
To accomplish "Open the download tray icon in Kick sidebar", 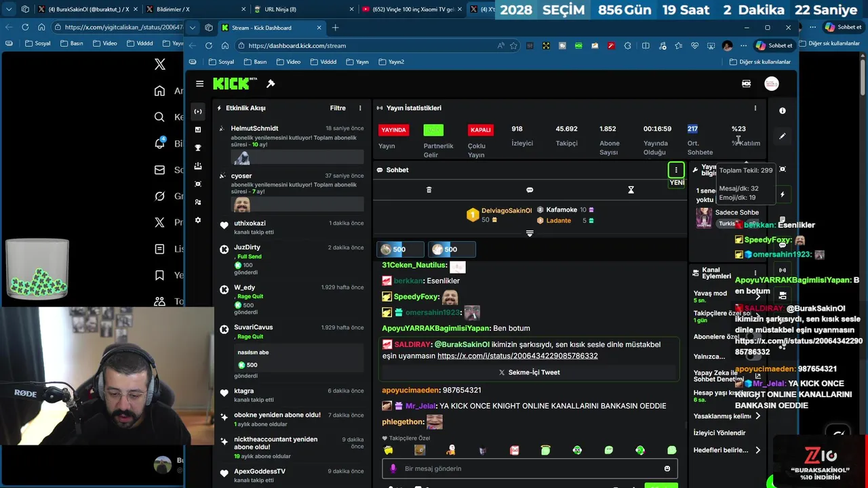I will [197, 166].
